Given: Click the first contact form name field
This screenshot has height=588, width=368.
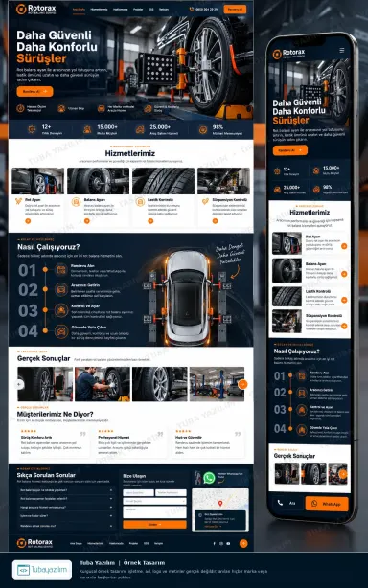Looking at the screenshot, I should coord(138,493).
